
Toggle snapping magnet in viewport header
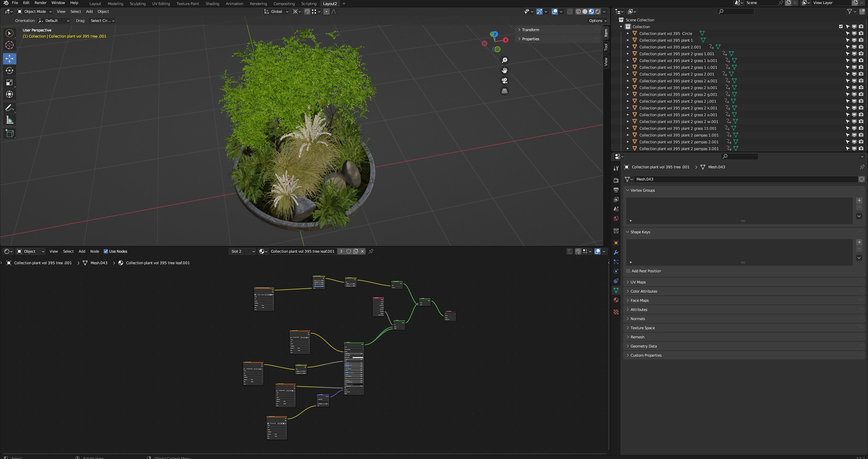(x=307, y=11)
